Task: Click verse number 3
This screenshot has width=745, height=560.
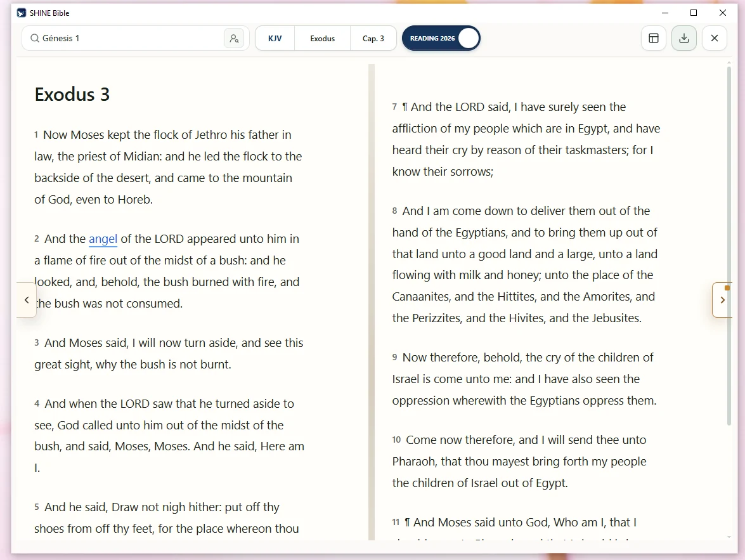Action: [37, 342]
